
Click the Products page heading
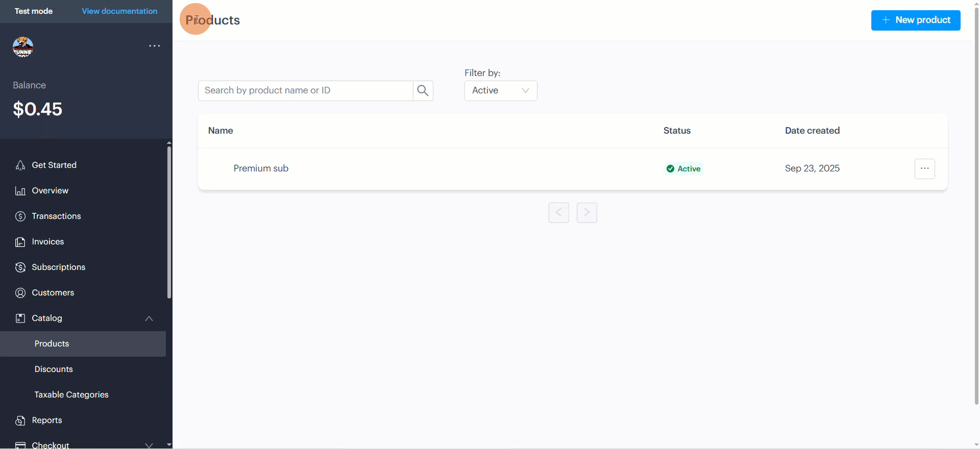coord(213,20)
